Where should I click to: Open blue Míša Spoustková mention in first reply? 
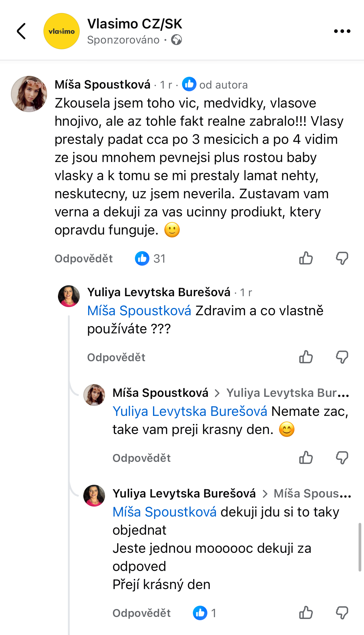(139, 311)
